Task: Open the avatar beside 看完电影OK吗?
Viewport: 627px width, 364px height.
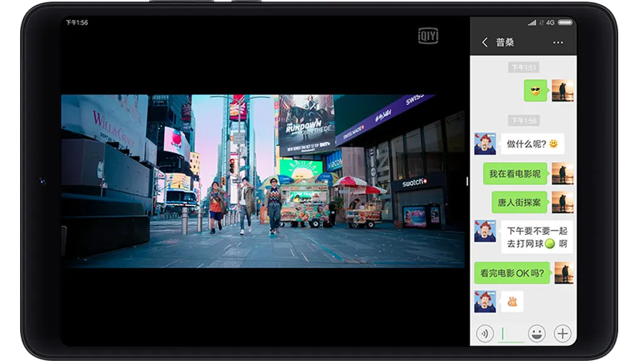Action: 564,273
